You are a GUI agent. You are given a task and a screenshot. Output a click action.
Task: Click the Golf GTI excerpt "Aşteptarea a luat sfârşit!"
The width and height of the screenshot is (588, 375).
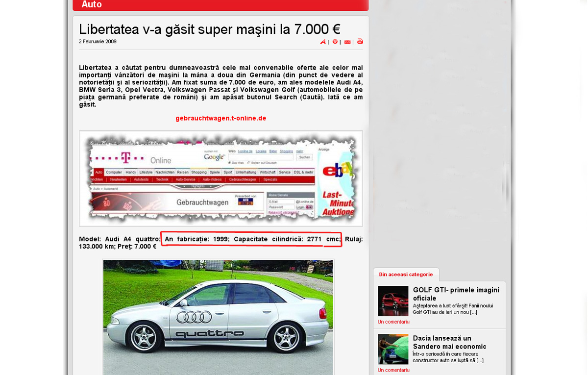coord(442,306)
